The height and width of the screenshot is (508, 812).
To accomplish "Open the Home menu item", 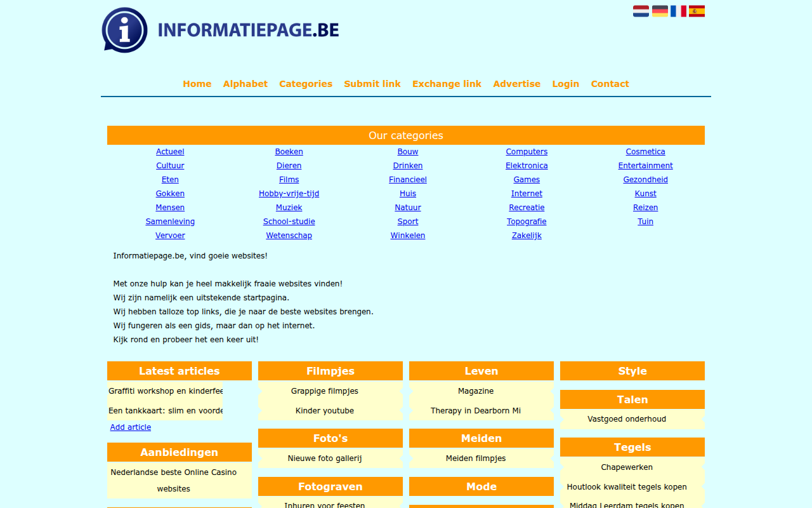I will click(x=197, y=84).
